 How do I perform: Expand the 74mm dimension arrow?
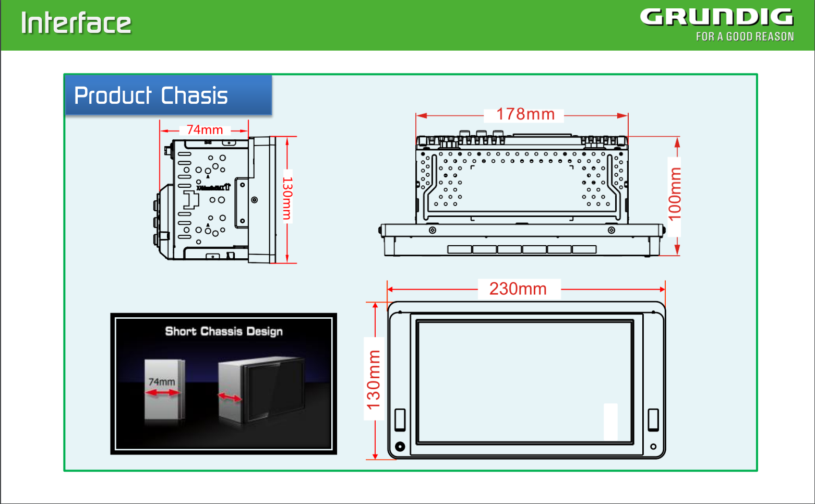205,130
